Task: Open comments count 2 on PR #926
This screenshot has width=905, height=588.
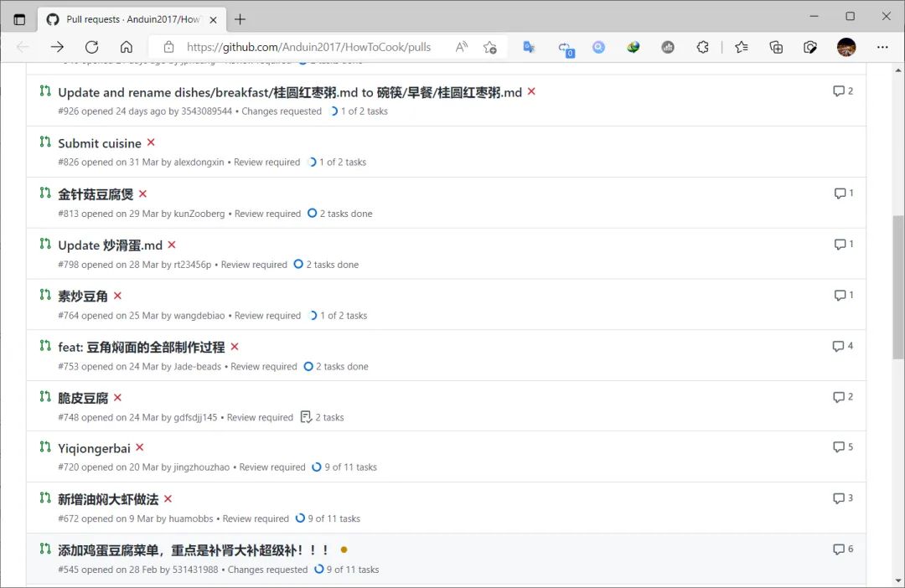Action: point(843,91)
